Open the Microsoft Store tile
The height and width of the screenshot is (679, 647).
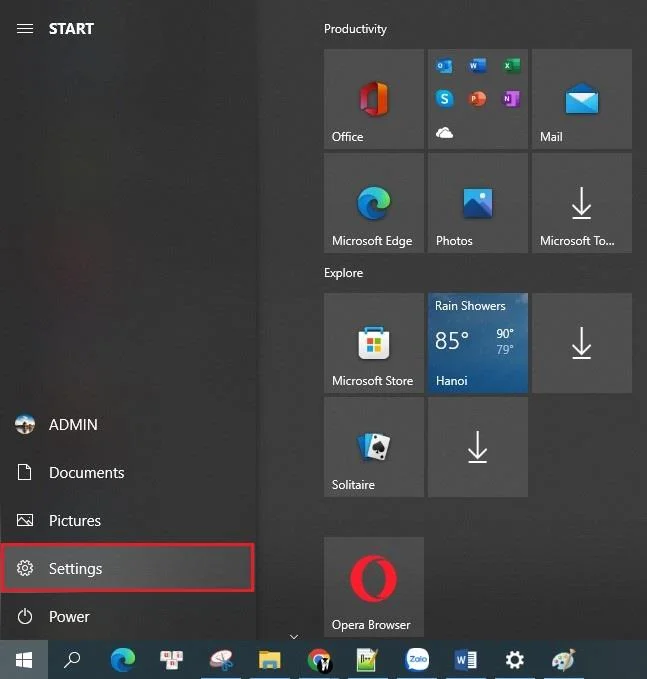(374, 343)
